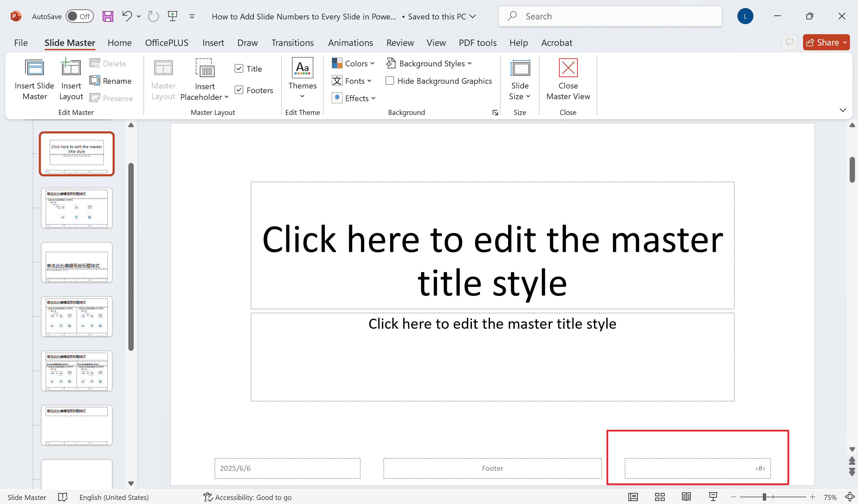Image resolution: width=858 pixels, height=504 pixels.
Task: Switch to the Home tab
Action: coord(120,43)
